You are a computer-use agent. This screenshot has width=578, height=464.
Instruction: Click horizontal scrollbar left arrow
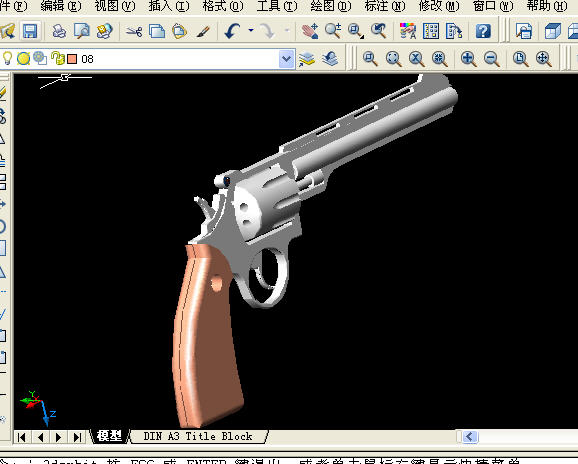pos(469,437)
